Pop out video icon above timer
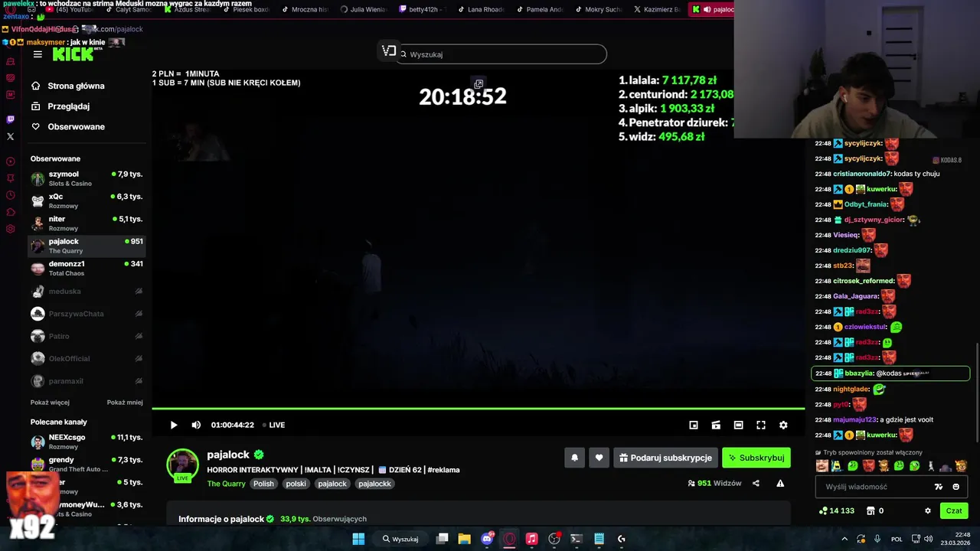Viewport: 980px width, 551px height. point(479,83)
